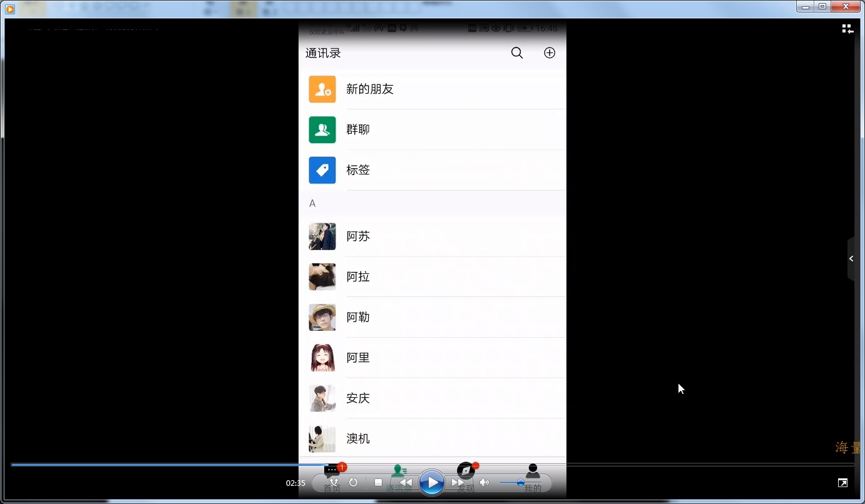Click the video seek progress bar
The height and width of the screenshot is (504, 865).
(x=432, y=465)
